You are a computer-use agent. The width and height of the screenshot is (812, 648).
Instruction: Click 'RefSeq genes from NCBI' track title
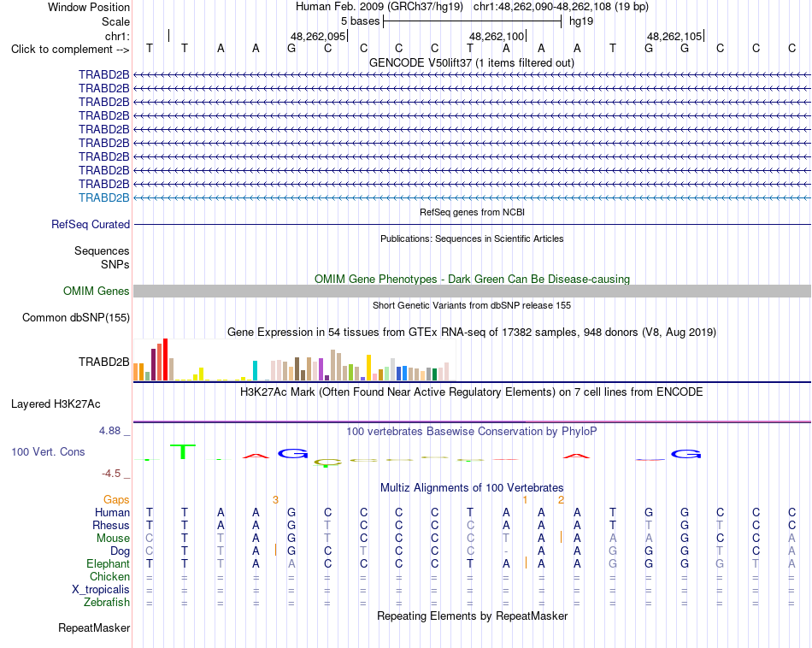pyautogui.click(x=473, y=212)
